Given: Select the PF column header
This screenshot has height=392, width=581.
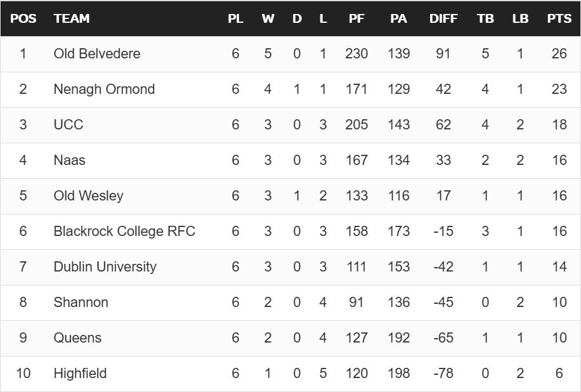Looking at the screenshot, I should [x=356, y=18].
